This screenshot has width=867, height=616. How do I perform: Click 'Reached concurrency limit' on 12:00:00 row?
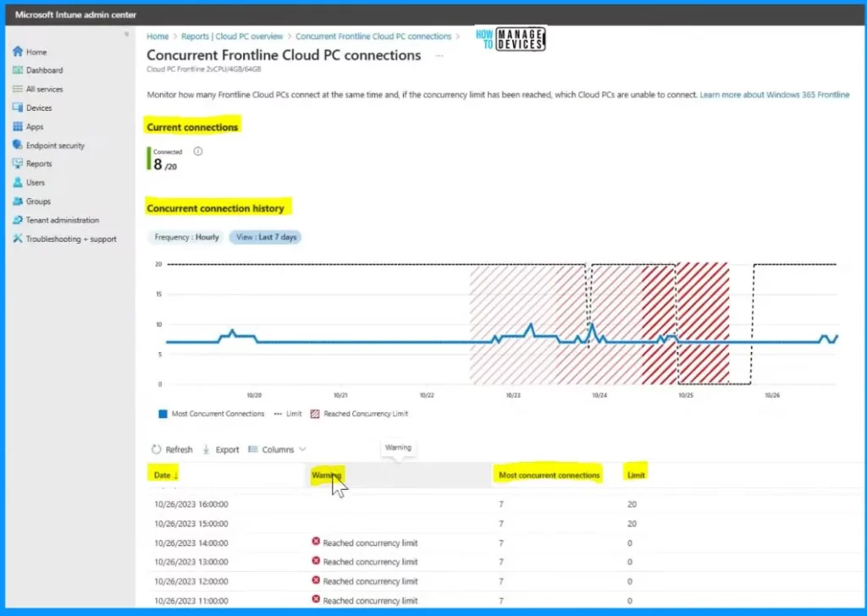click(371, 580)
